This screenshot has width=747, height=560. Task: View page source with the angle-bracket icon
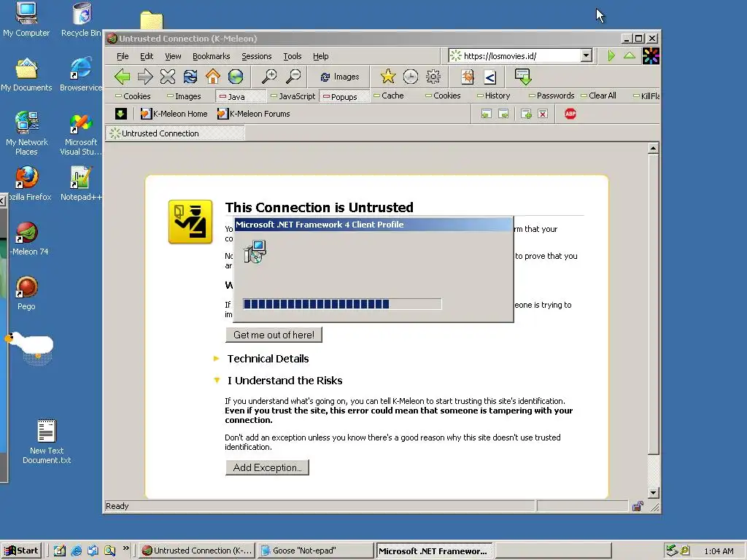point(490,76)
